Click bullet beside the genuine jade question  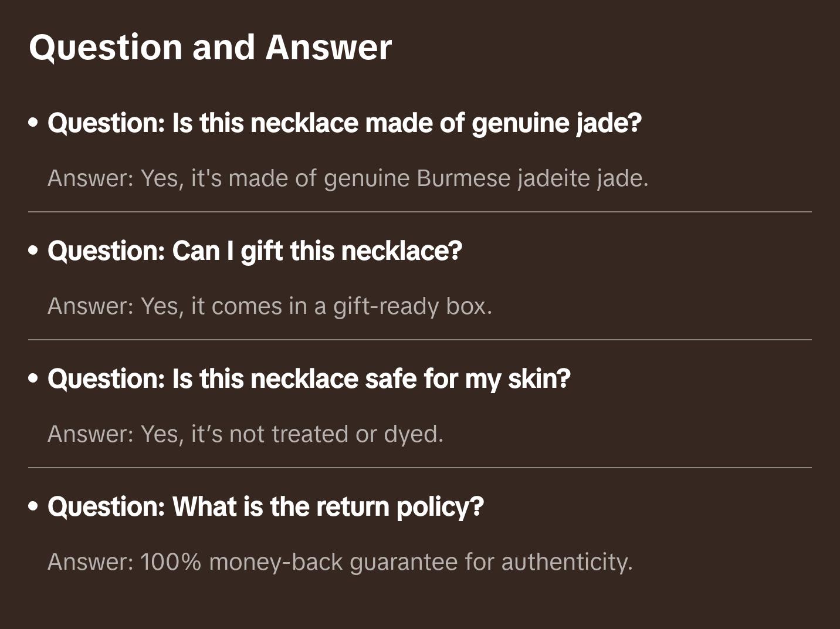pos(33,123)
